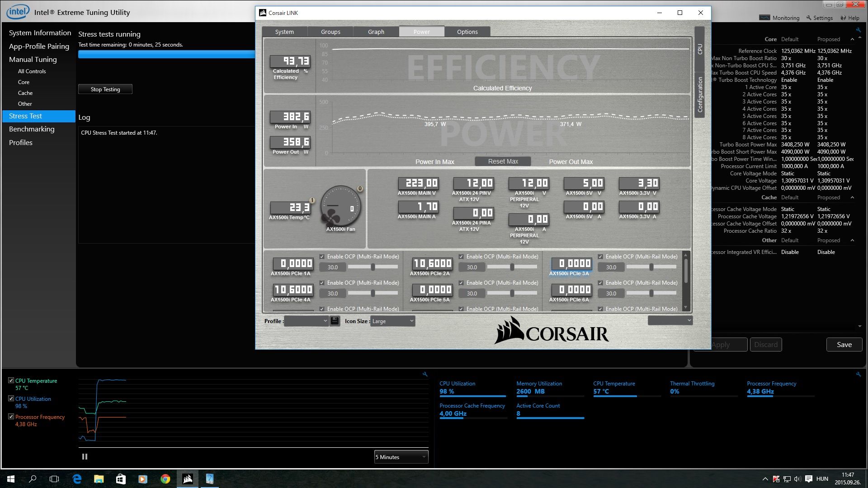Open the vertical Configuration side tab
The image size is (868, 488).
click(699, 94)
